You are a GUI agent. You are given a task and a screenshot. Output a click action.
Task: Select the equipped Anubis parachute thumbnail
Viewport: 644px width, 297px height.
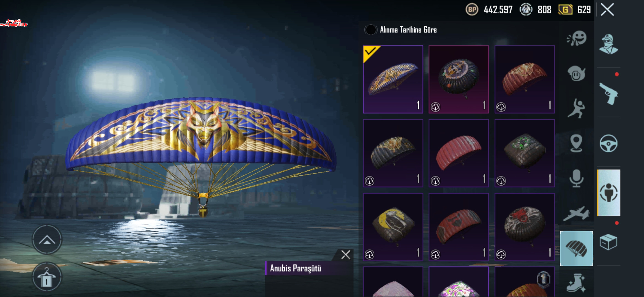click(393, 79)
